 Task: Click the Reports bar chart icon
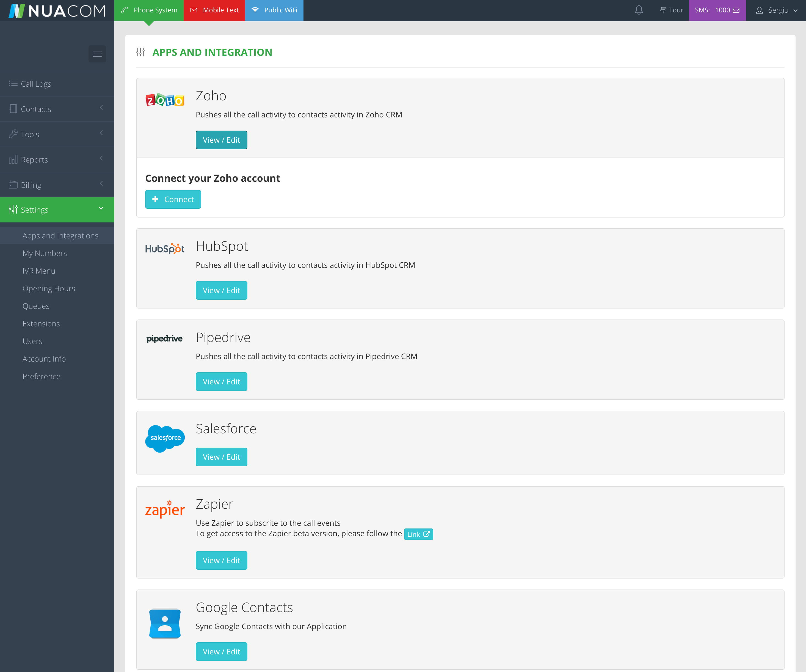point(13,159)
